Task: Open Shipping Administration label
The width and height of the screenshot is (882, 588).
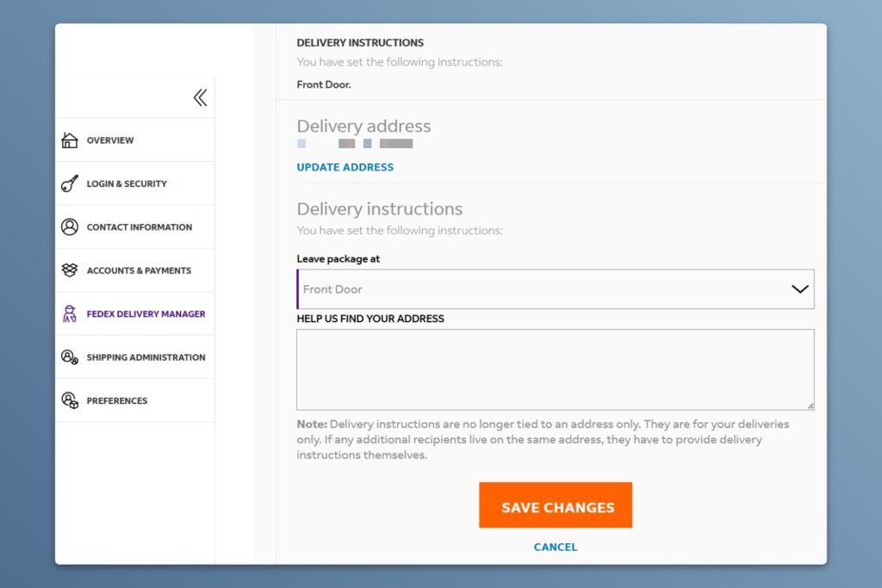Action: pyautogui.click(x=146, y=357)
